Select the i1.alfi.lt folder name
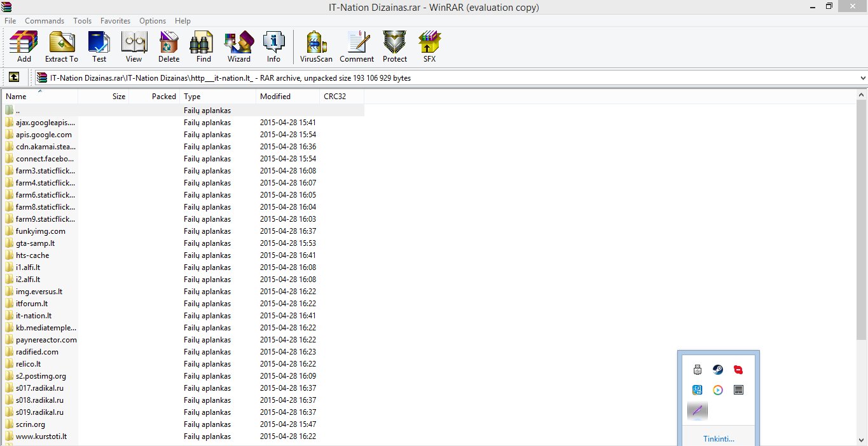The image size is (868, 446). [28, 267]
